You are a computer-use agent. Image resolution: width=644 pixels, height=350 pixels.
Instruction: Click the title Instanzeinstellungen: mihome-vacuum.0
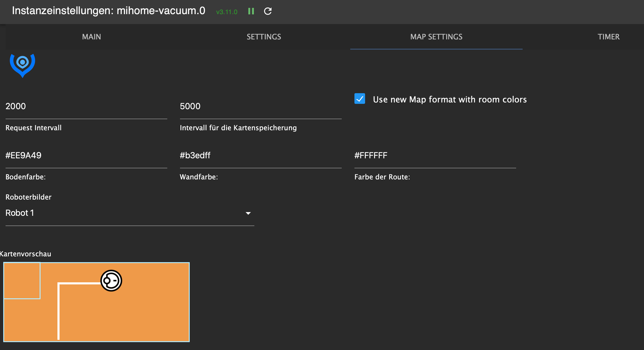click(x=108, y=11)
